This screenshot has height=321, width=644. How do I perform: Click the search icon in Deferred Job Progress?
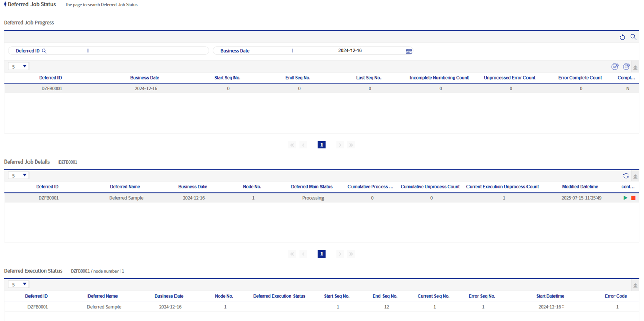(633, 37)
